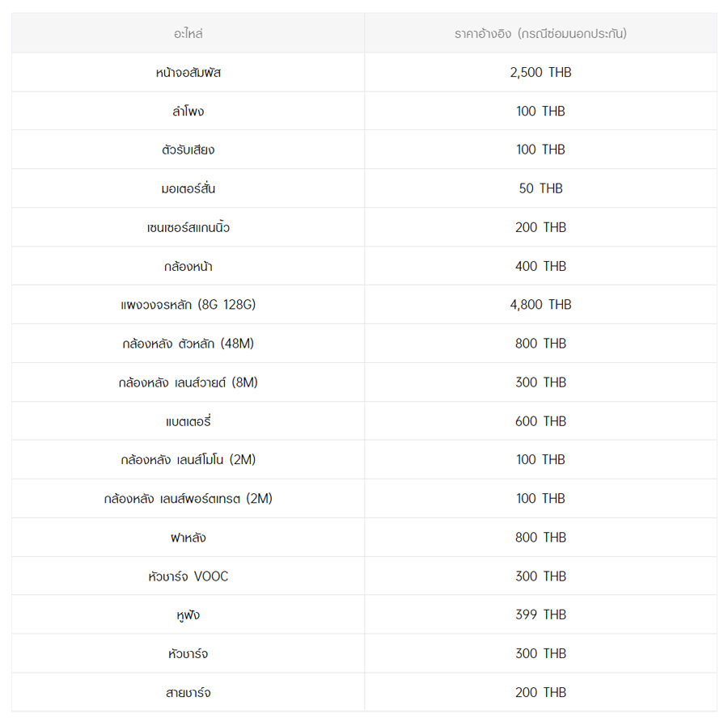Click the อะไหล่ column header
This screenshot has width=728, height=722.
pyautogui.click(x=188, y=34)
